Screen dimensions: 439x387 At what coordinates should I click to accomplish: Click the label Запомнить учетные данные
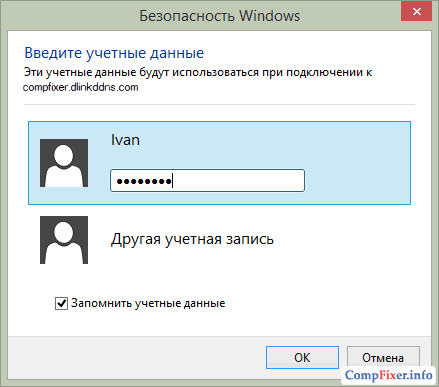coord(148,303)
